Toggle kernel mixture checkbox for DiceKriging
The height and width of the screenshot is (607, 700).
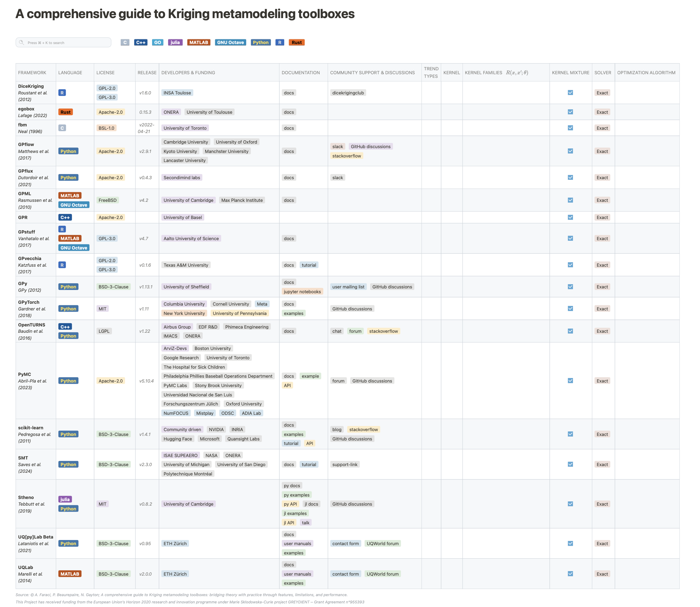click(x=570, y=93)
